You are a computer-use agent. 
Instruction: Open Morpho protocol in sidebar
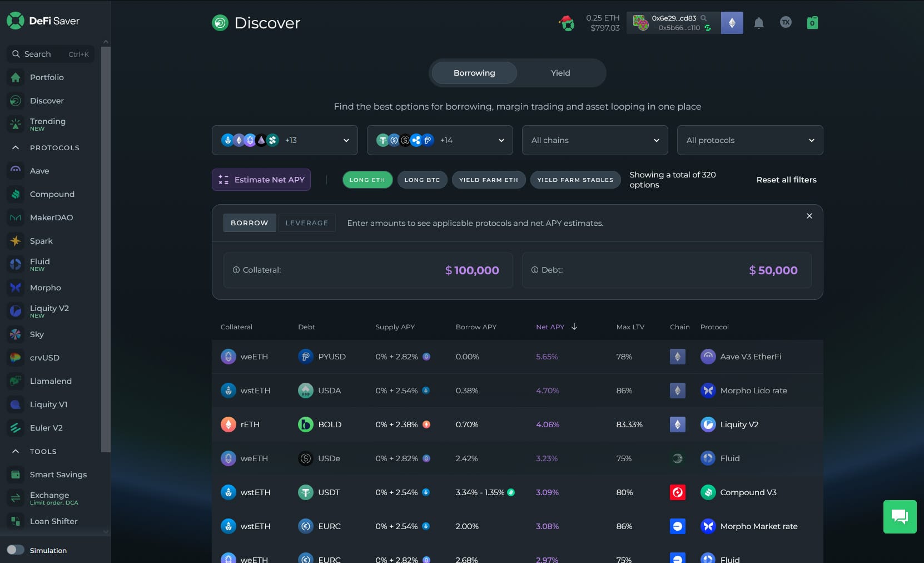45,288
